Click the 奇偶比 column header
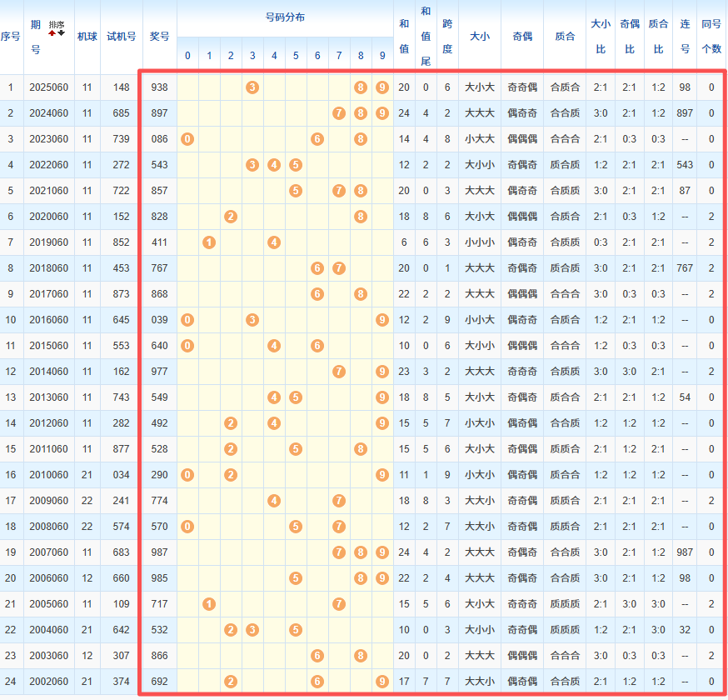 coord(630,36)
